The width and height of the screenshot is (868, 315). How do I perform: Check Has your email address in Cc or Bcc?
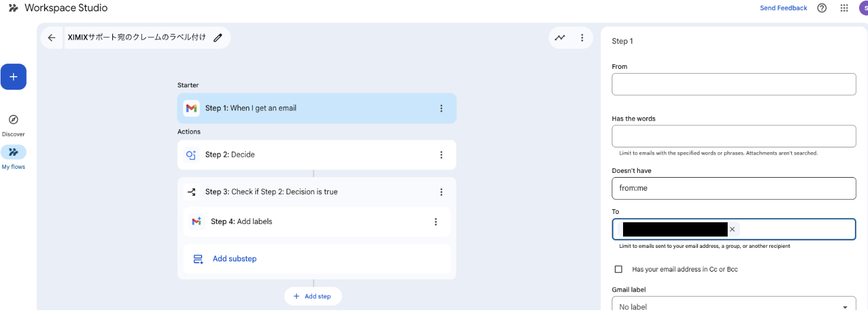click(618, 269)
